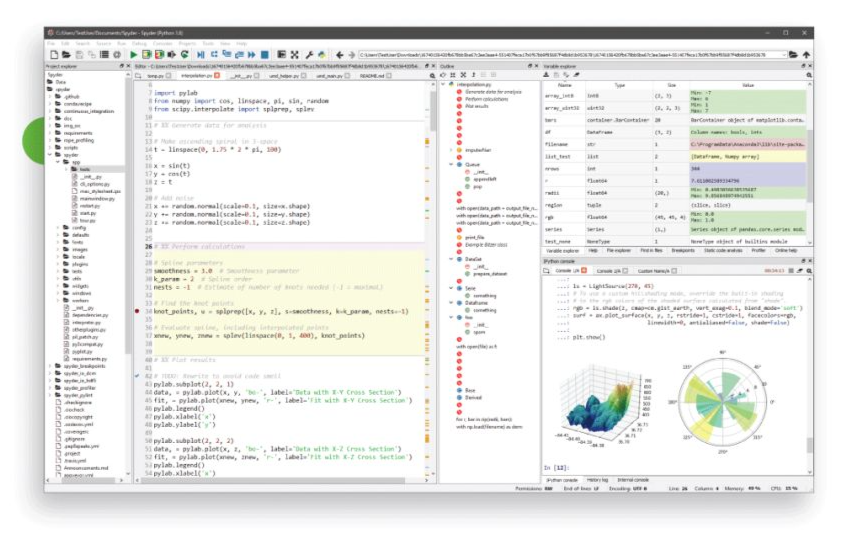Image resolution: width=854 pixels, height=538 pixels.
Task: Click the Project explorer horizontal scrollbar
Action: tap(86, 480)
